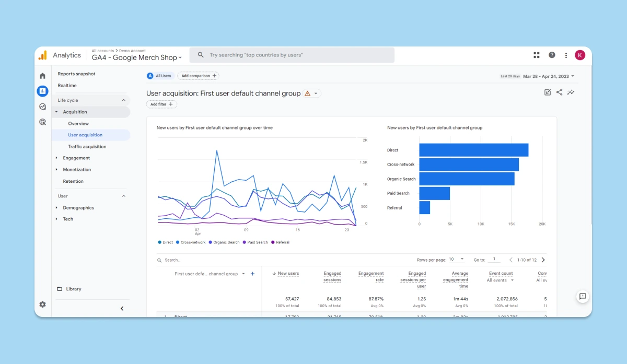This screenshot has width=627, height=364.
Task: Click the table Search... field
Action: [x=172, y=260]
